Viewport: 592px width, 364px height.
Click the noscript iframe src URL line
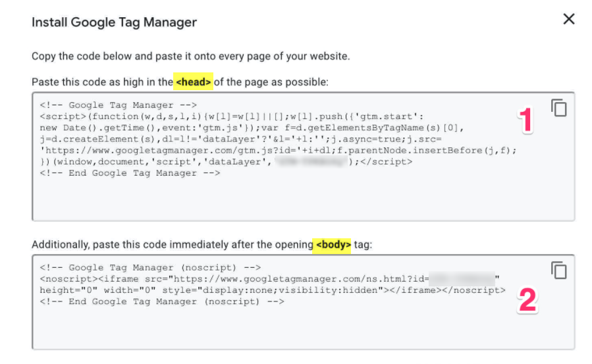tap(269, 278)
